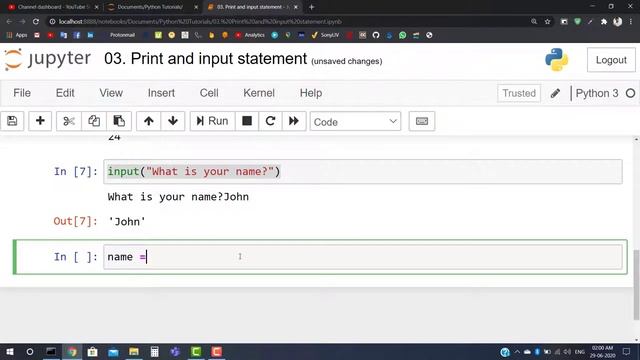Open the Chrome three-dot menu
640x360 pixels.
pos(631,21)
